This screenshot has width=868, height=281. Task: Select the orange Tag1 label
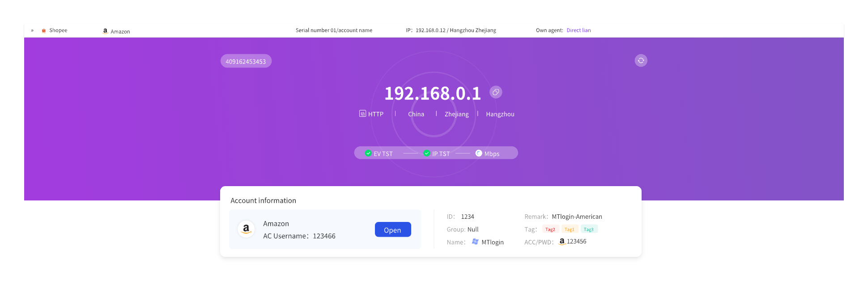point(569,229)
